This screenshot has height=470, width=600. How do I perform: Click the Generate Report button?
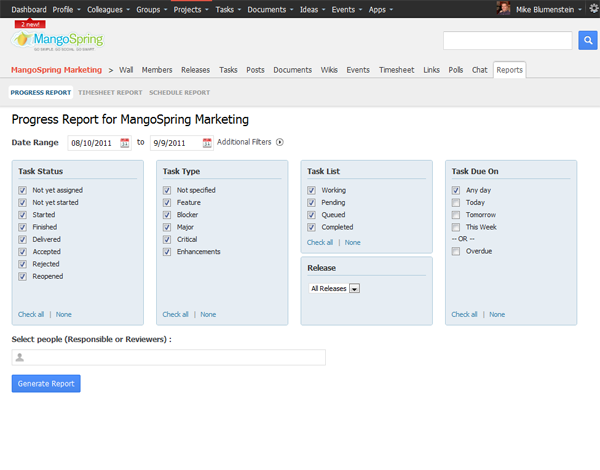[x=46, y=384]
